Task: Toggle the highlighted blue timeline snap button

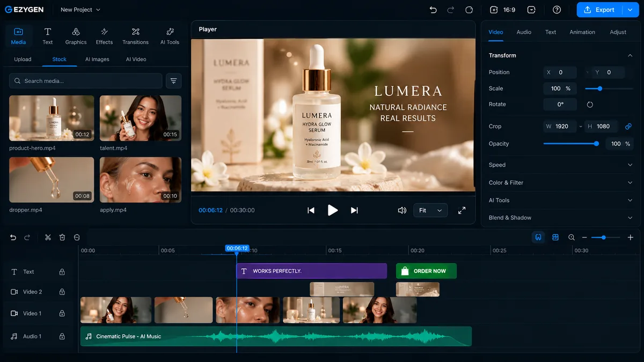Action: [x=538, y=237]
